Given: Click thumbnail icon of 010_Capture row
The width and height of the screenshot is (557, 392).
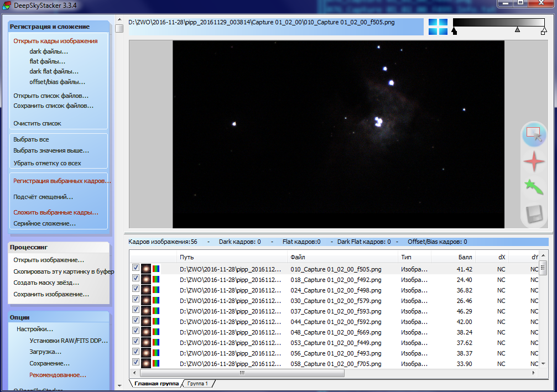Looking at the screenshot, I should 146,269.
